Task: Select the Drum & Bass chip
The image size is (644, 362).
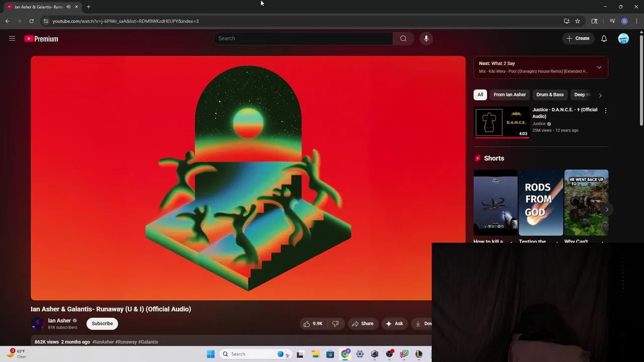Action: pyautogui.click(x=550, y=95)
